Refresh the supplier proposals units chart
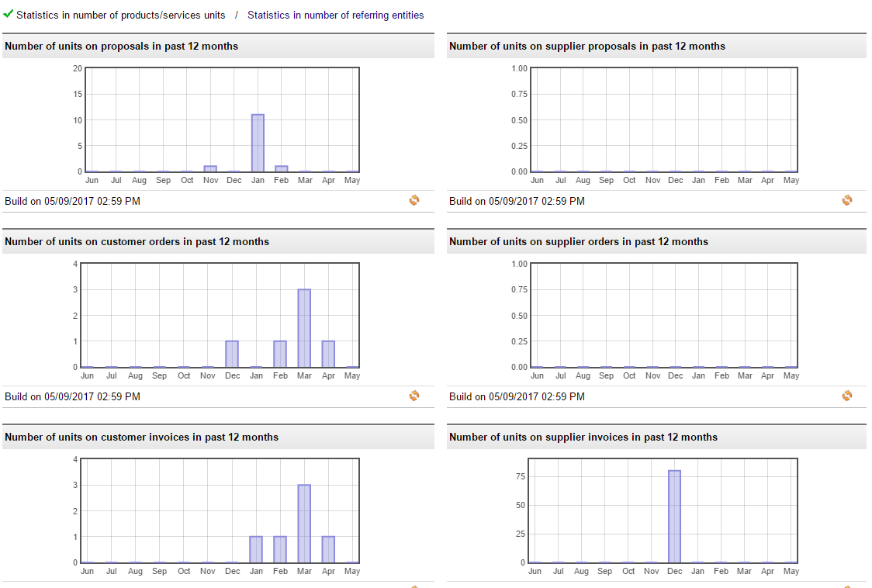The image size is (872, 588). point(847,200)
